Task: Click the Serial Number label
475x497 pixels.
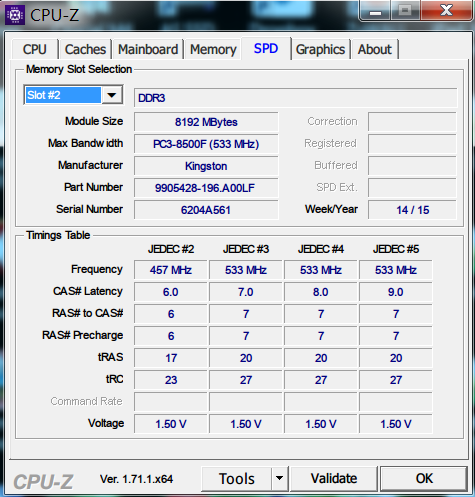Action: point(89,209)
